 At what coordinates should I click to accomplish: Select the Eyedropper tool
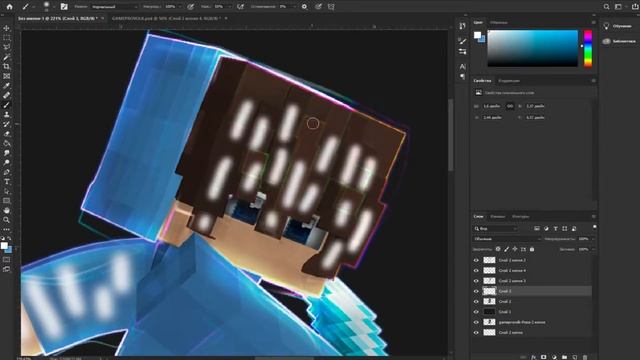(x=7, y=86)
